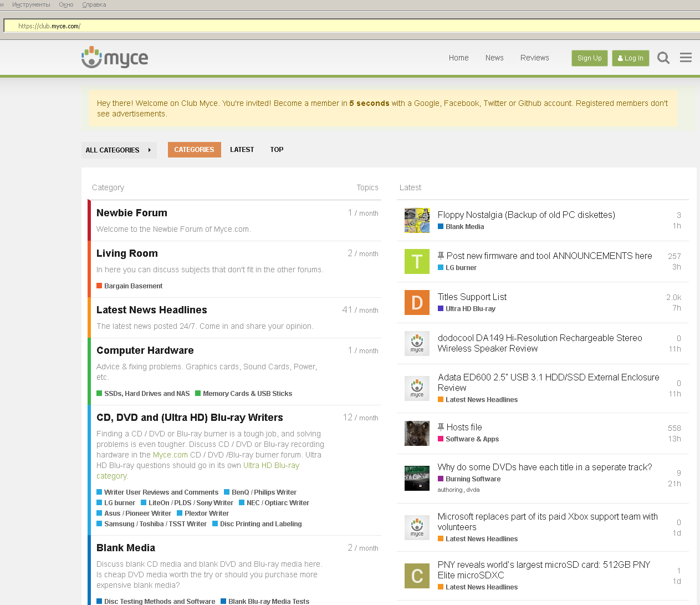Screen dimensions: 700x605
Task: Open LiteOn / PLDS / Sony Writer subcategory
Action: [187, 503]
